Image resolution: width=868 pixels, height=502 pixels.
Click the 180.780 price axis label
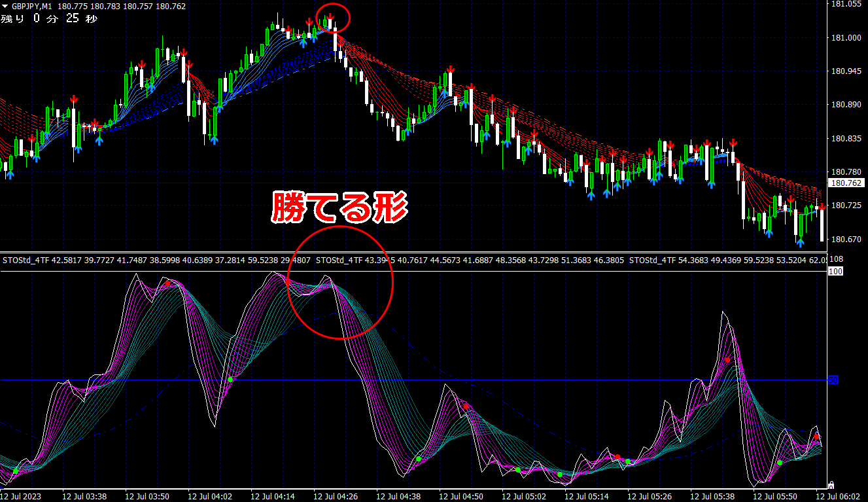pos(846,172)
